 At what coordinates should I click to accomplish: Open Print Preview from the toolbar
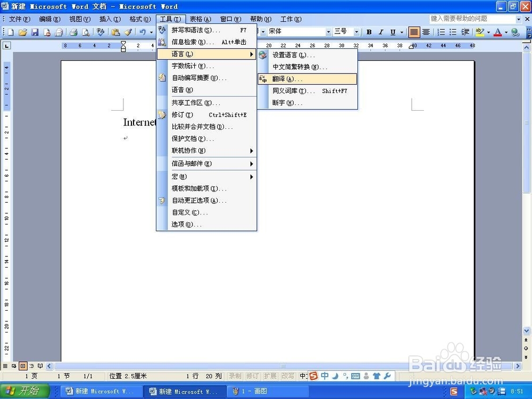coord(86,32)
